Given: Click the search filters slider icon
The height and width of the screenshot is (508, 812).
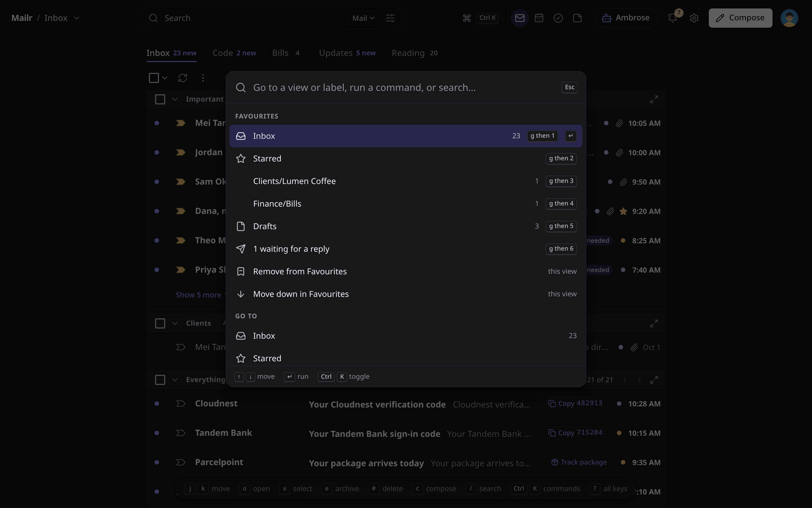Looking at the screenshot, I should pyautogui.click(x=390, y=18).
